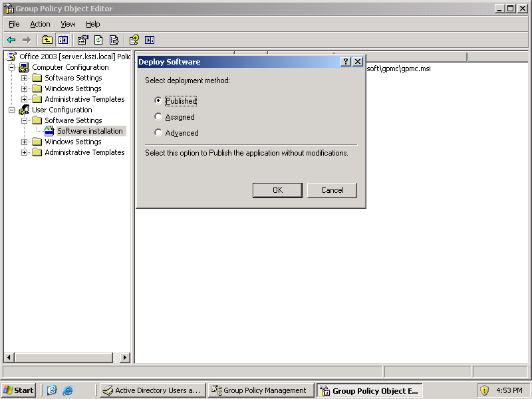Image resolution: width=532 pixels, height=399 pixels.
Task: Click the tree pane horizontal scrollbar thumb
Action: 63,357
